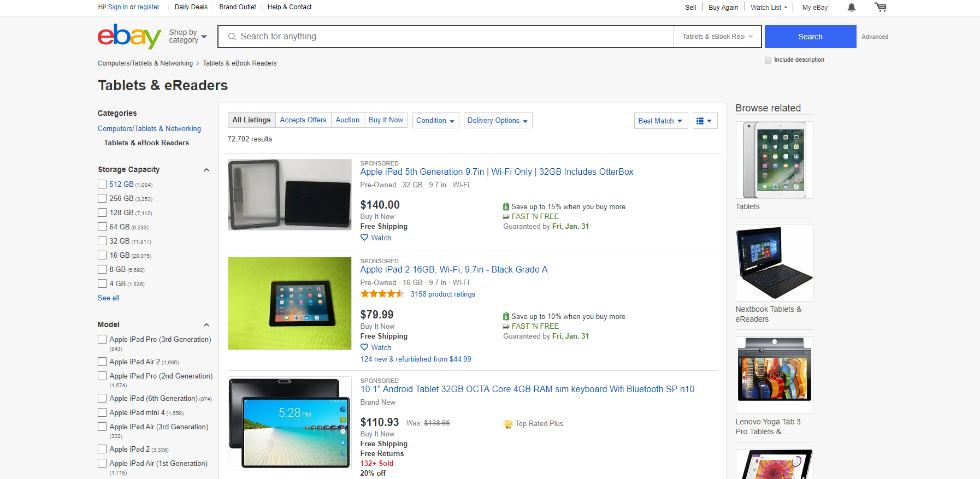Open the Nextbook Tablets related image
Screen dimensions: 980x479
[774, 263]
